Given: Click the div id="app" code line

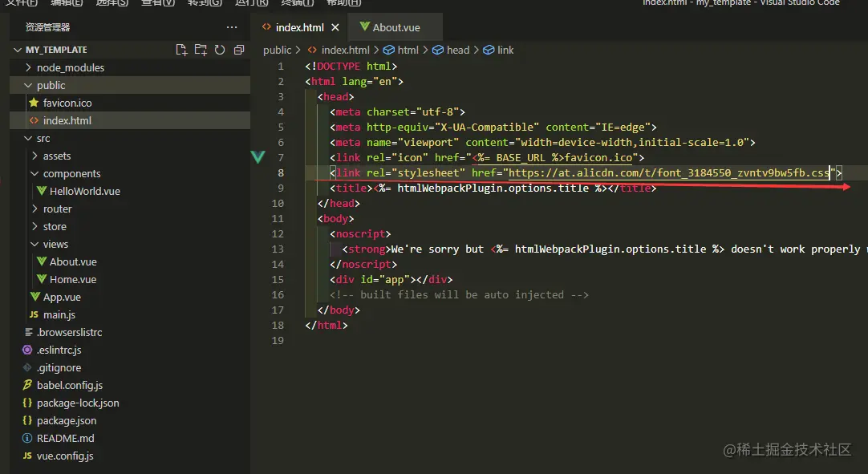Looking at the screenshot, I should click(391, 280).
